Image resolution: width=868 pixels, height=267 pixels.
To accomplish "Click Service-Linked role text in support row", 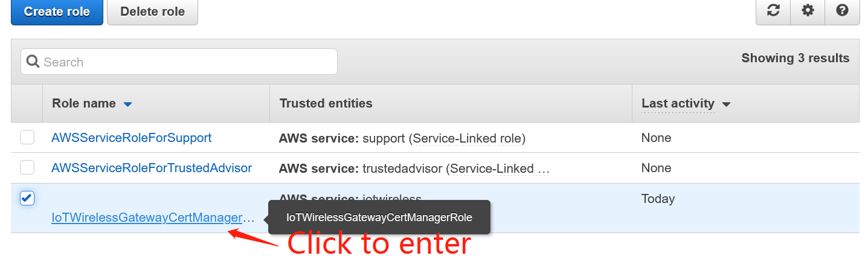I will (468, 138).
